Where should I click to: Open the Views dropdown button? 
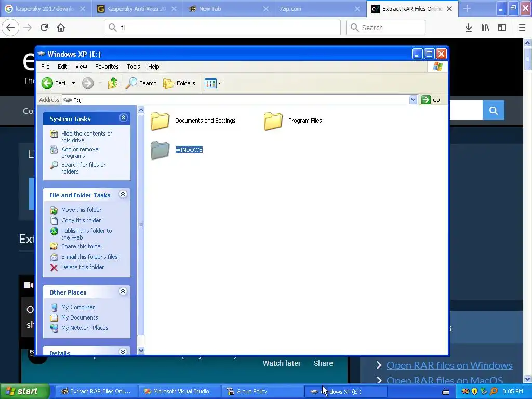pos(212,83)
